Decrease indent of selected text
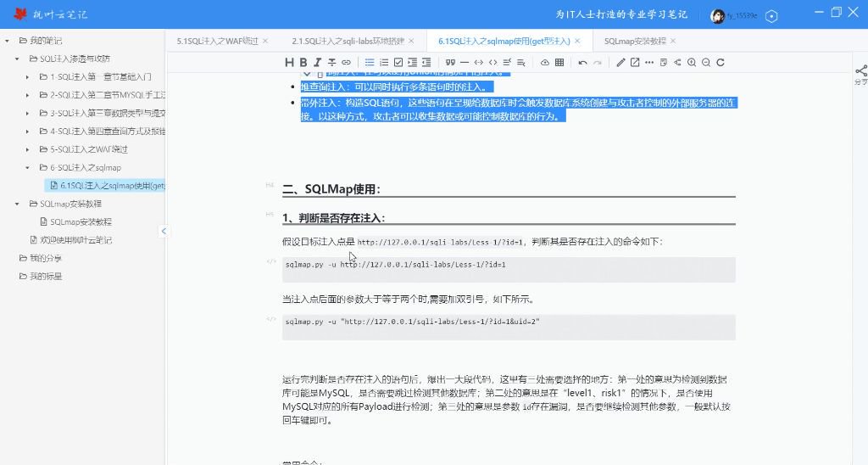This screenshot has height=465, width=868. coord(426,63)
